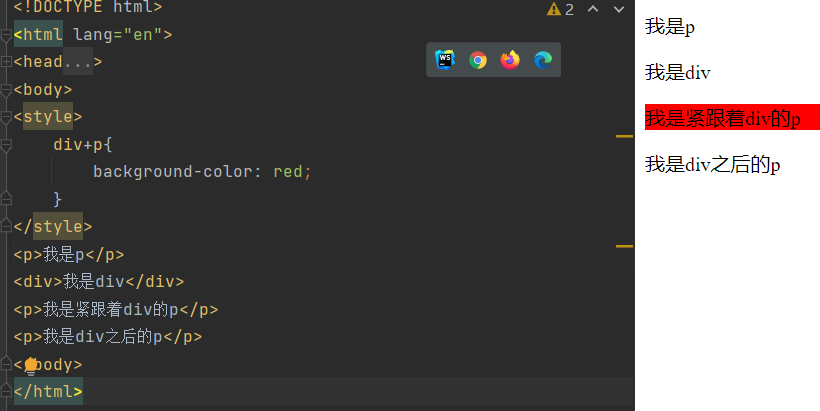Go to next highlighted problem arrow

[x=618, y=9]
